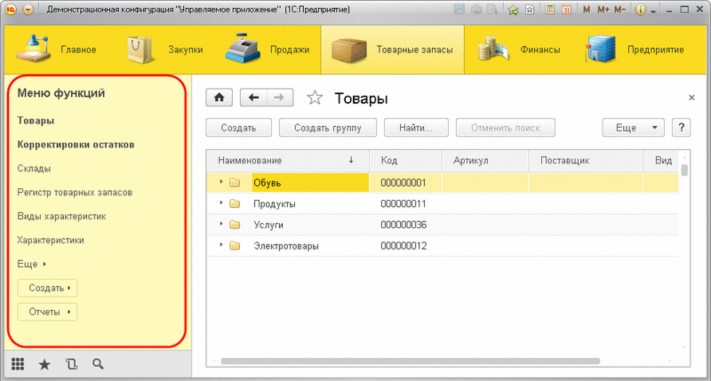Click the disabled Save icon in title bar
711x381 pixels.
(x=459, y=10)
